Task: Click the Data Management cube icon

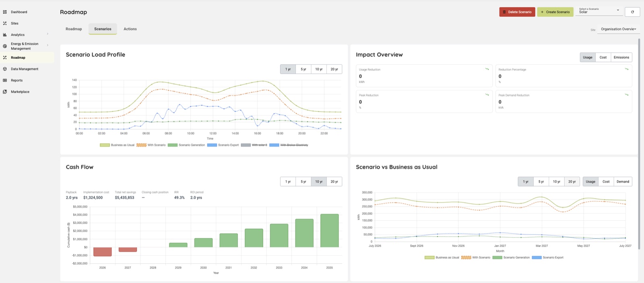Action: [x=5, y=69]
